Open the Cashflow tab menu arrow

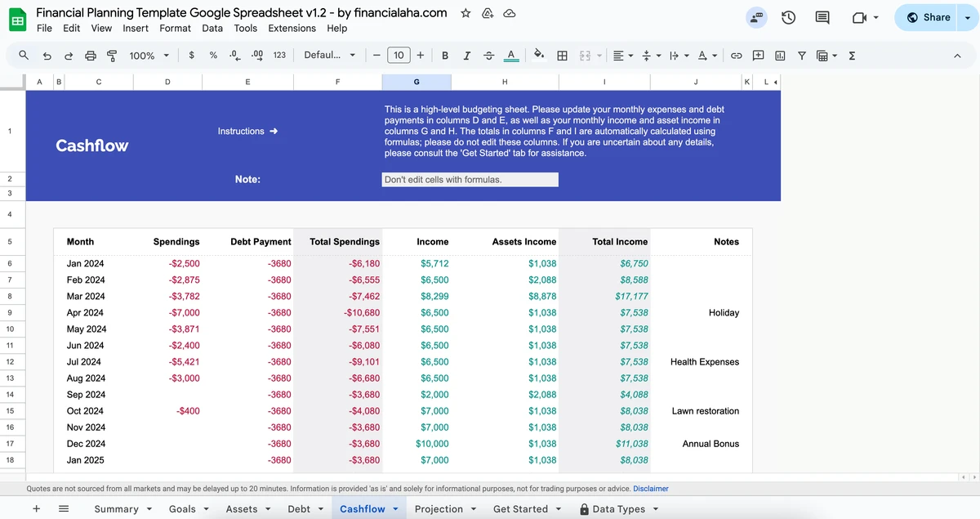[x=397, y=508]
